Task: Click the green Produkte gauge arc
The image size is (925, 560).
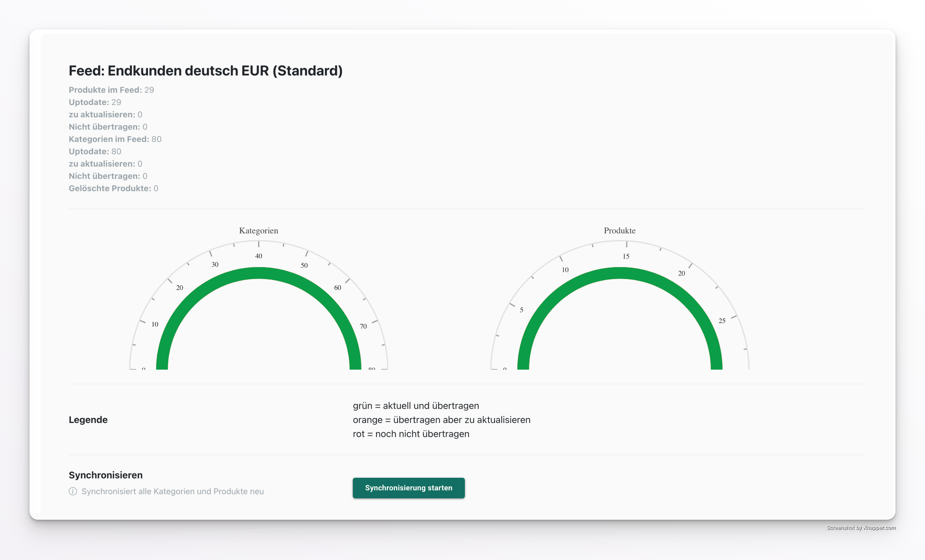Action: tap(619, 273)
